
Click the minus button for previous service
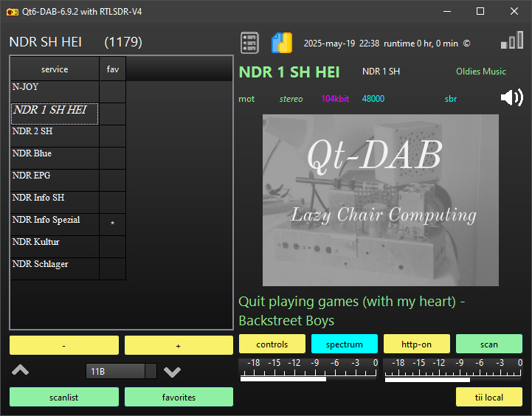64,345
